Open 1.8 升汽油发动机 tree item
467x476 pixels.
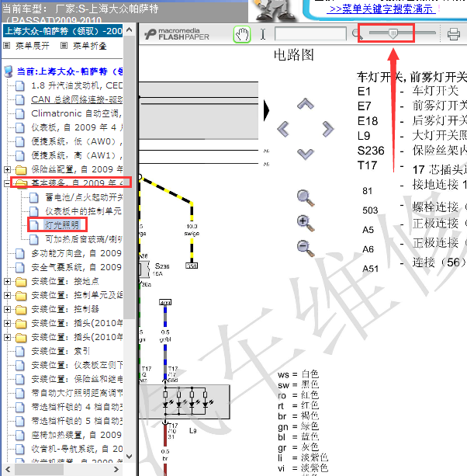77,86
